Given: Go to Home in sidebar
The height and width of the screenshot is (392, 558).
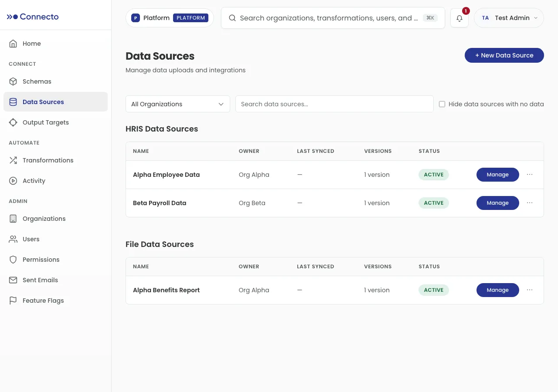Looking at the screenshot, I should tap(55, 44).
